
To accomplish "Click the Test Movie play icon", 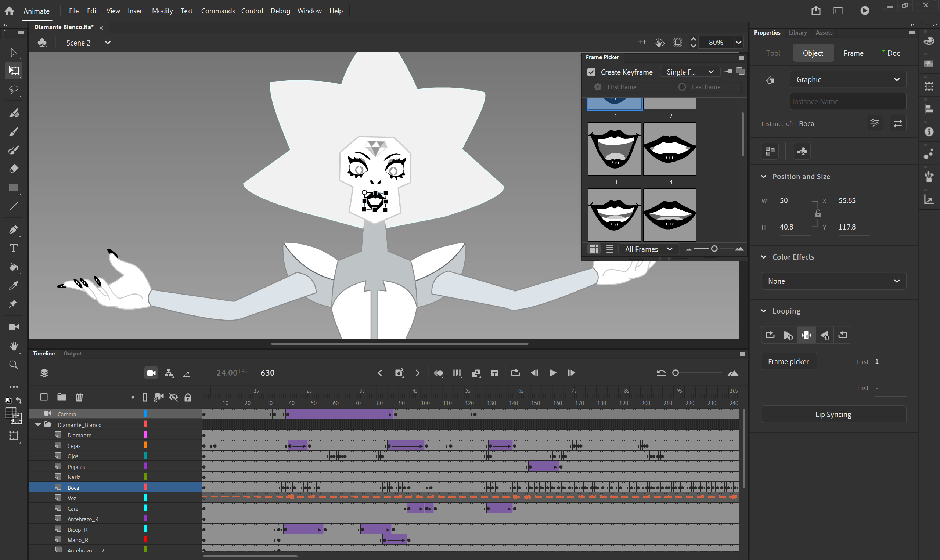I will point(865,11).
